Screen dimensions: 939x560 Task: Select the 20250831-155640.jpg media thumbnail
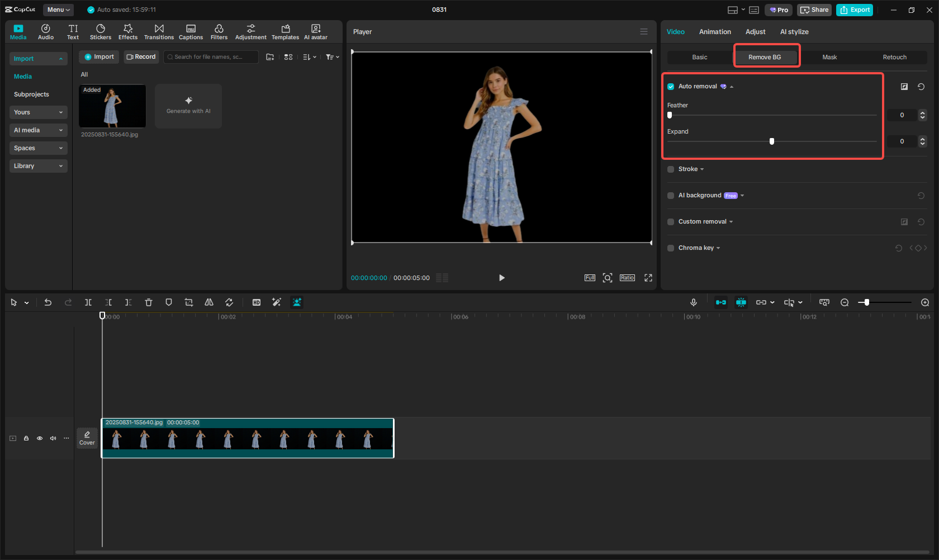point(112,106)
